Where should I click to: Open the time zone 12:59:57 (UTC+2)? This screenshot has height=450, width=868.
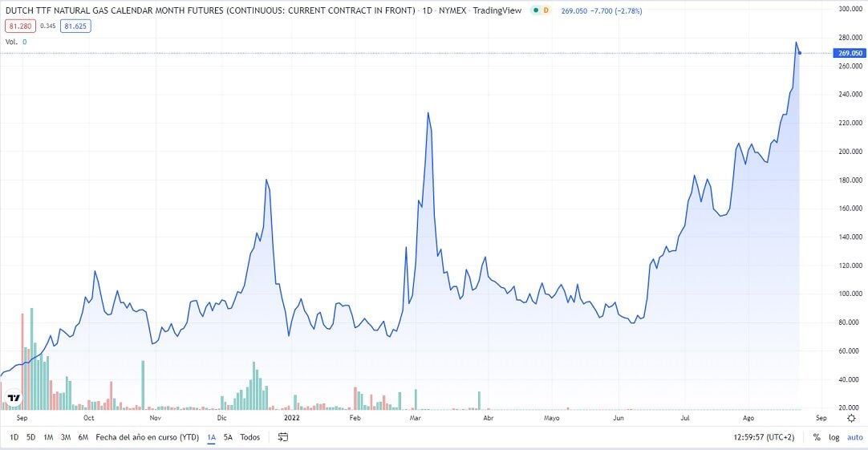(x=764, y=437)
